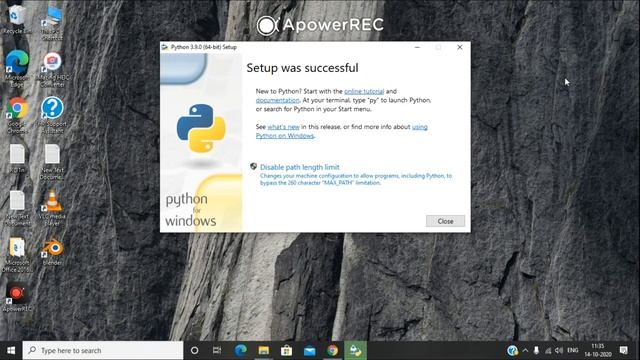Open the documentation link
This screenshot has height=360, width=640.
click(278, 100)
